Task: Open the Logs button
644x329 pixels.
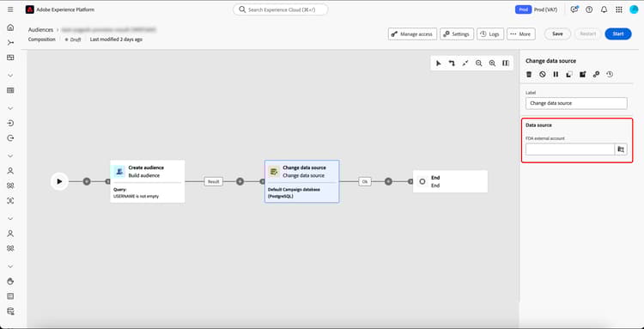Action: click(x=490, y=34)
